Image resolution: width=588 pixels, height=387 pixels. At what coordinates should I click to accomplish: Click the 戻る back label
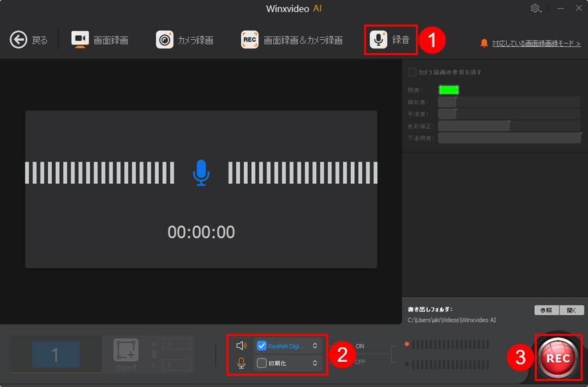39,40
